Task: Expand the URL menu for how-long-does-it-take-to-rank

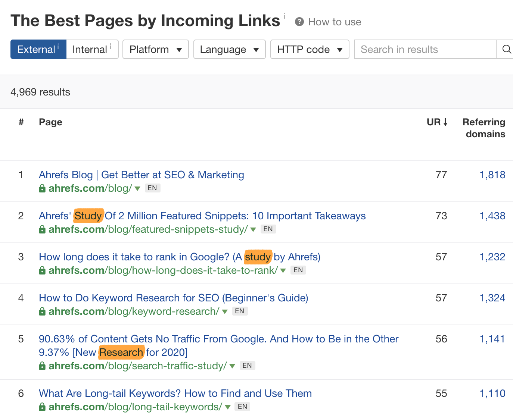Action: click(x=283, y=270)
